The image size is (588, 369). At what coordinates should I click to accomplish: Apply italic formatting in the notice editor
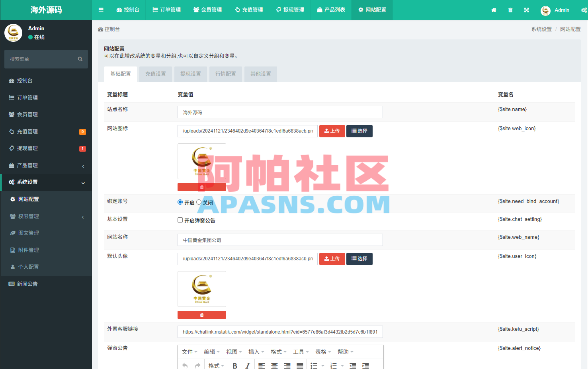coord(247,365)
